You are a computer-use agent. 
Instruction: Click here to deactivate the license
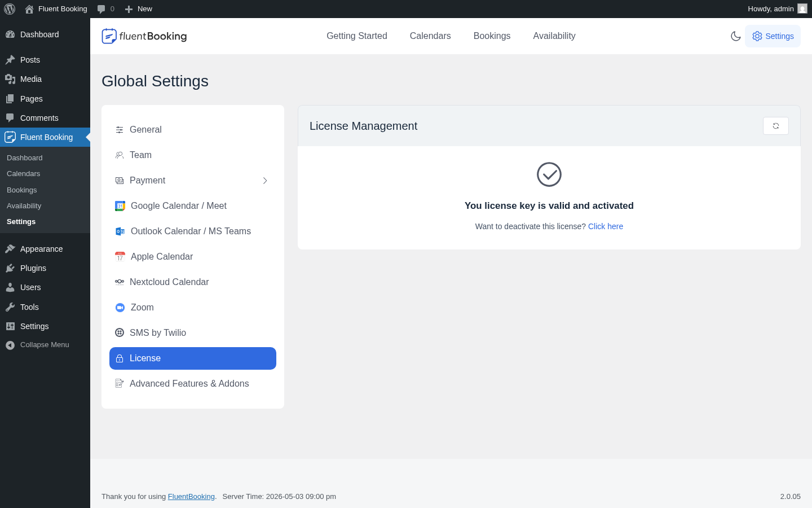pos(606,226)
